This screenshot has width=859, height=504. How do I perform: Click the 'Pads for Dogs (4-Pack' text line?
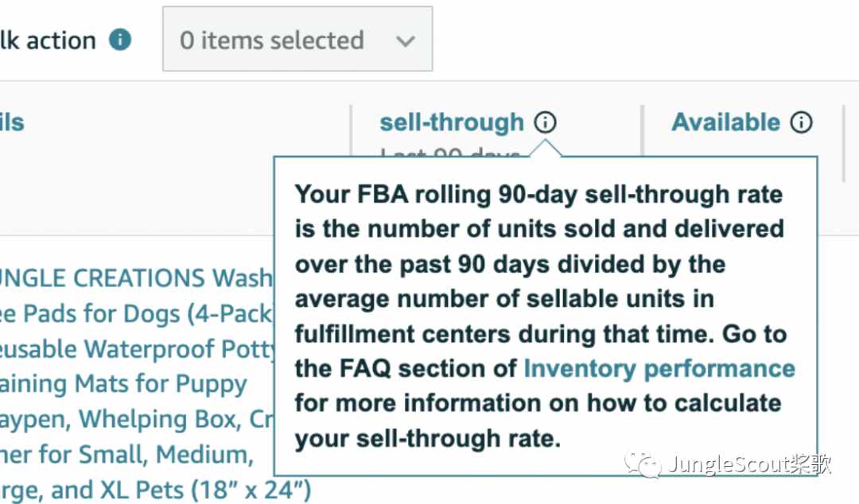click(136, 314)
